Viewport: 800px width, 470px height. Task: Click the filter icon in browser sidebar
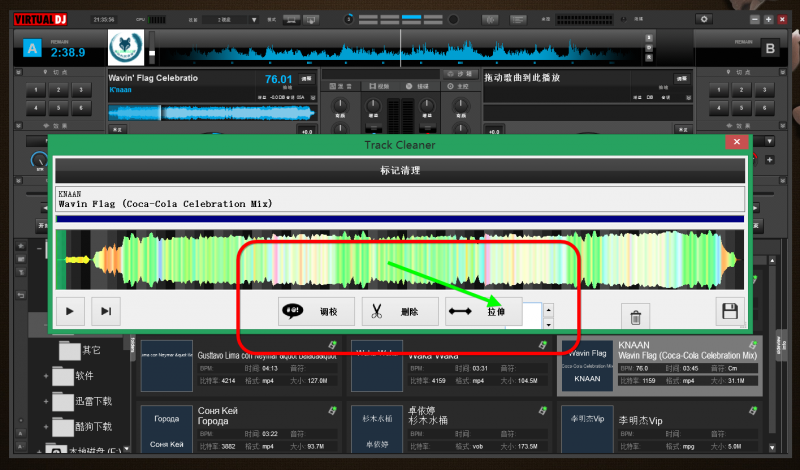(21, 273)
